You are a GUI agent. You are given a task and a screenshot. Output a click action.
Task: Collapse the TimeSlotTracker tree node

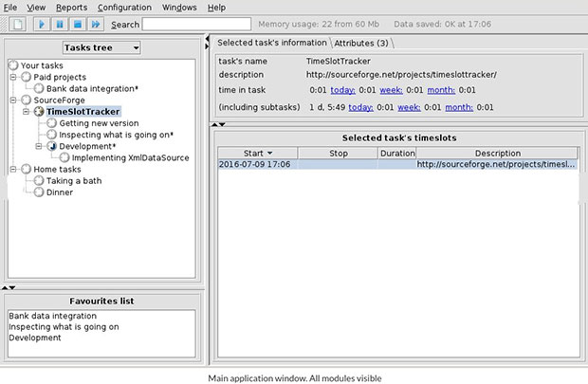pyautogui.click(x=26, y=112)
